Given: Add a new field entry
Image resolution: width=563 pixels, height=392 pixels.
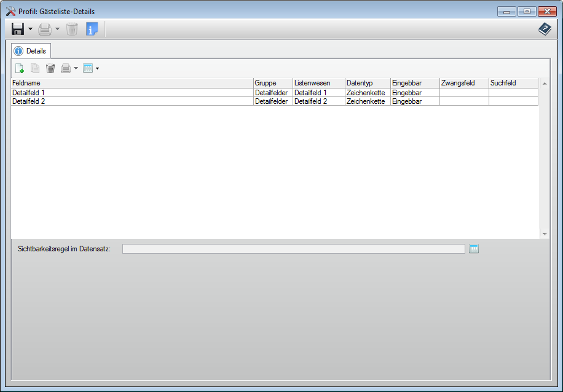Looking at the screenshot, I should point(19,68).
